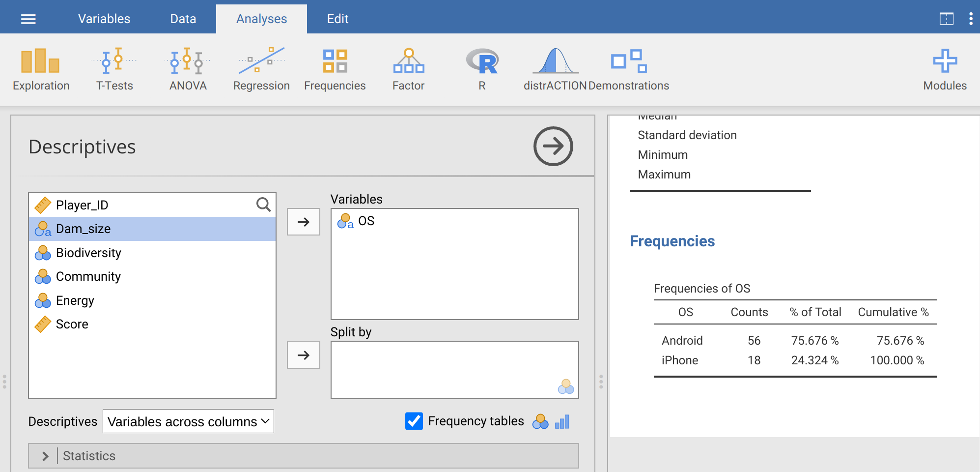This screenshot has height=472, width=980.
Task: Switch to the Variables tab
Action: pos(104,19)
